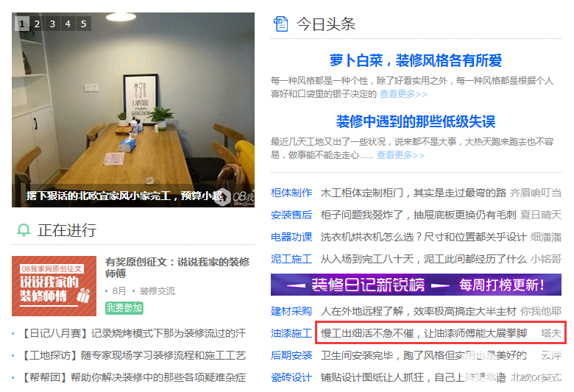Click the 我要参加 green button

click(124, 308)
